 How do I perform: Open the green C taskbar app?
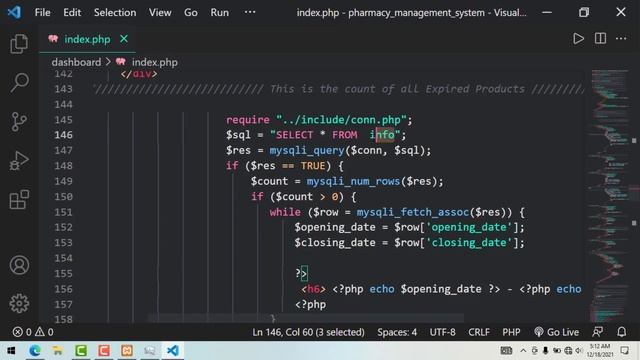point(81,351)
